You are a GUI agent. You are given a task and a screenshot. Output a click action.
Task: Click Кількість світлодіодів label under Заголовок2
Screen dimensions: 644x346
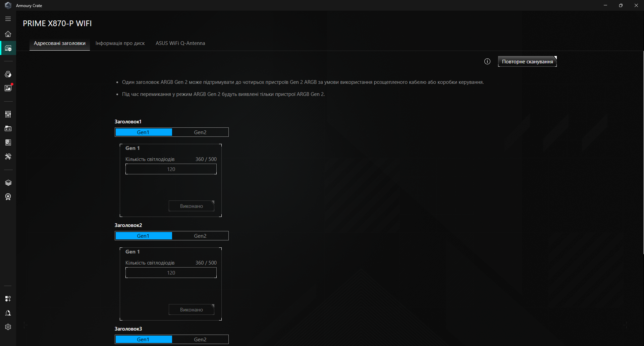pos(150,263)
